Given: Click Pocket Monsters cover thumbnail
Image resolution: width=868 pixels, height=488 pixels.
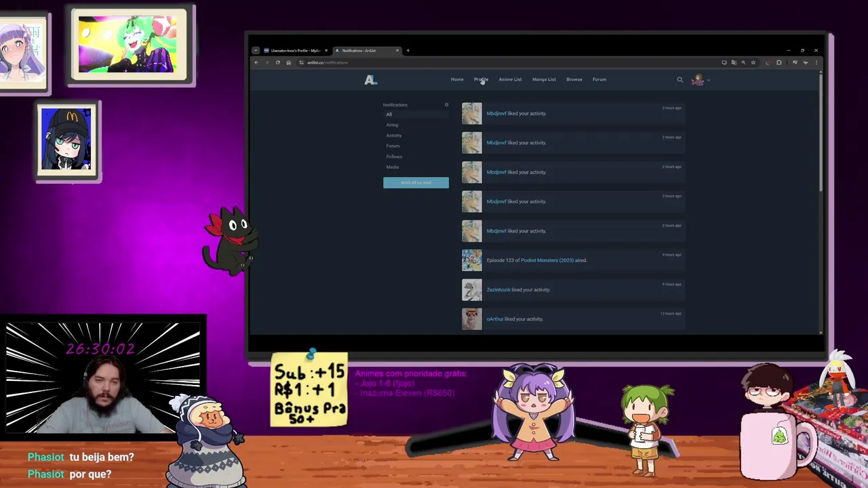Looking at the screenshot, I should (x=472, y=260).
